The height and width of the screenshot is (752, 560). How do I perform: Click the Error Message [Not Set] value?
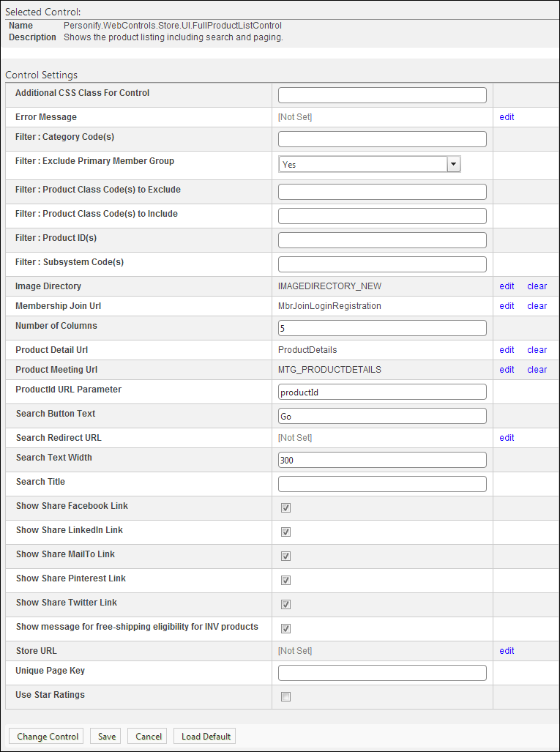point(295,116)
